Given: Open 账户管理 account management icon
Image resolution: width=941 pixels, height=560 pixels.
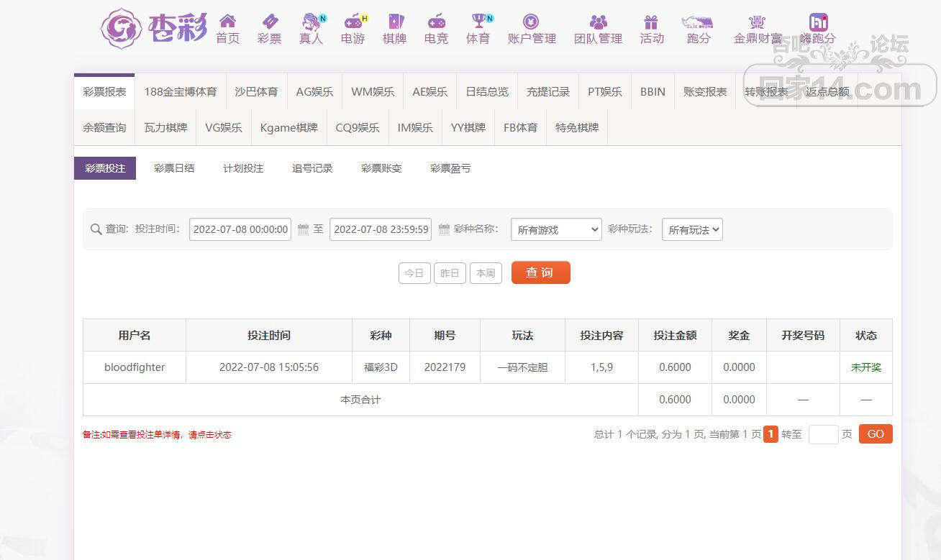Looking at the screenshot, I should [x=531, y=22].
